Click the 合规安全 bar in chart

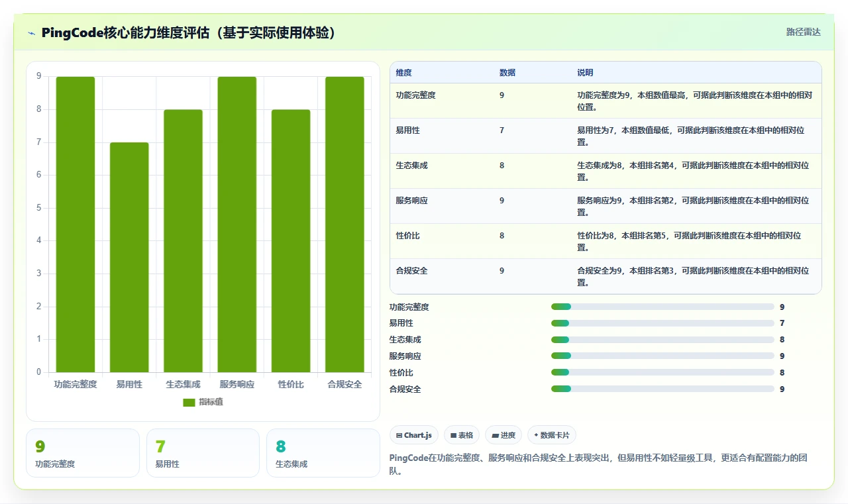coord(345,225)
